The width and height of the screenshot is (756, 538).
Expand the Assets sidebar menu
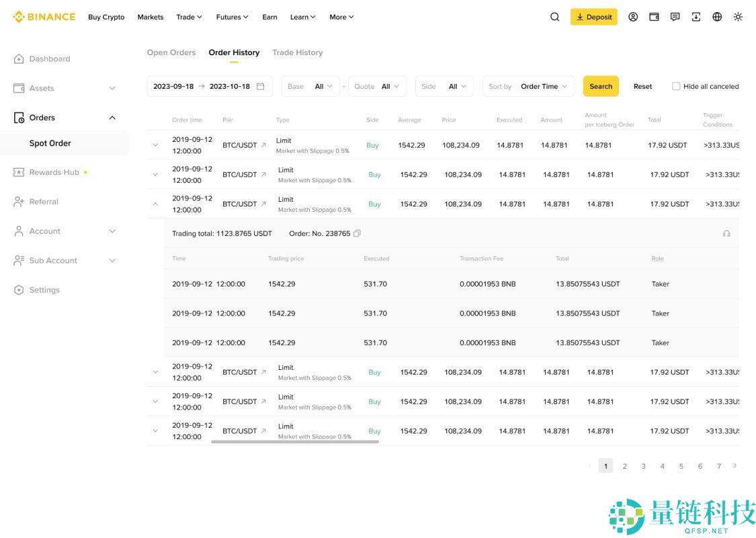(112, 88)
